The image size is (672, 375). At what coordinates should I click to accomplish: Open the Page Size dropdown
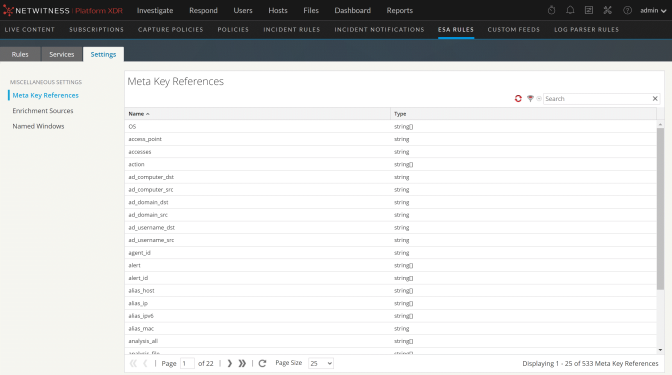pyautogui.click(x=321, y=363)
